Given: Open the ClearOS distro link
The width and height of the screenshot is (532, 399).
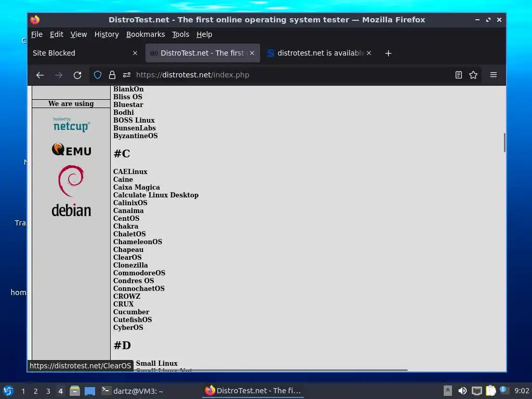Looking at the screenshot, I should (127, 257).
